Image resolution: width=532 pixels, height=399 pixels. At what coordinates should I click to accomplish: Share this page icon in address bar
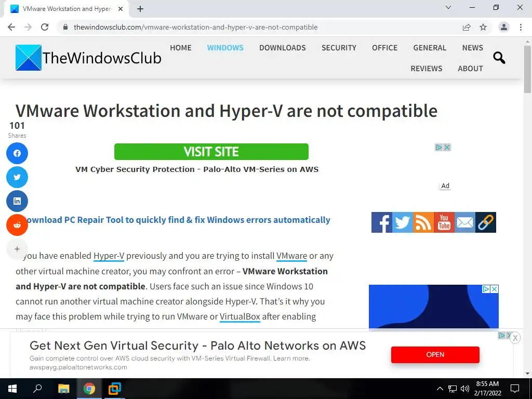(x=467, y=27)
